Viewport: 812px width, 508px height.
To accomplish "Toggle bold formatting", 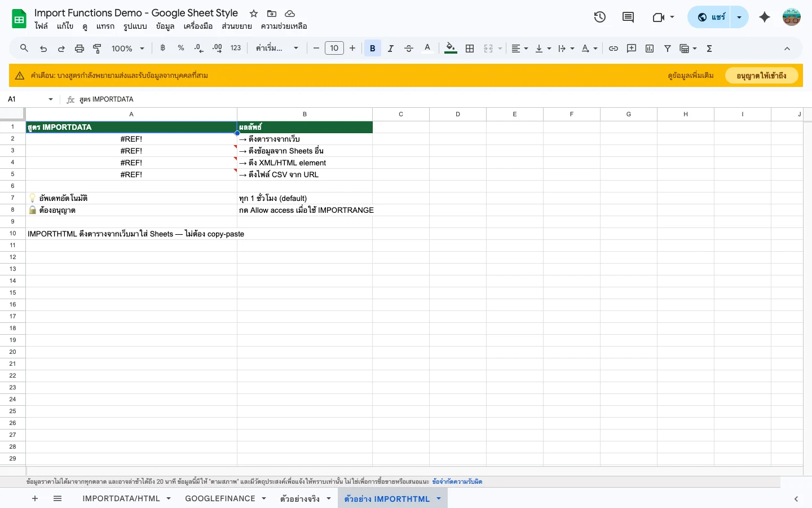I will click(373, 49).
